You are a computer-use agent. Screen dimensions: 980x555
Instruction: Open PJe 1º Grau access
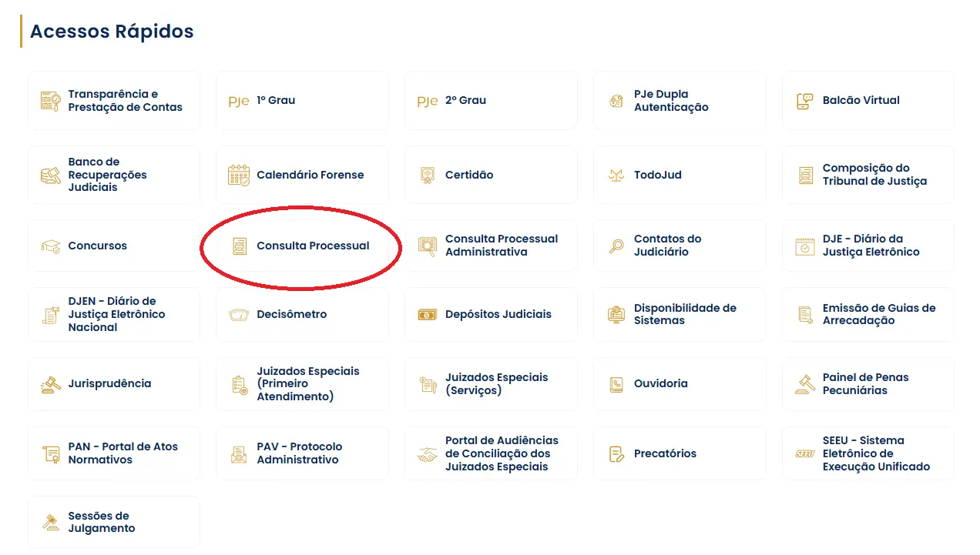[x=276, y=101]
